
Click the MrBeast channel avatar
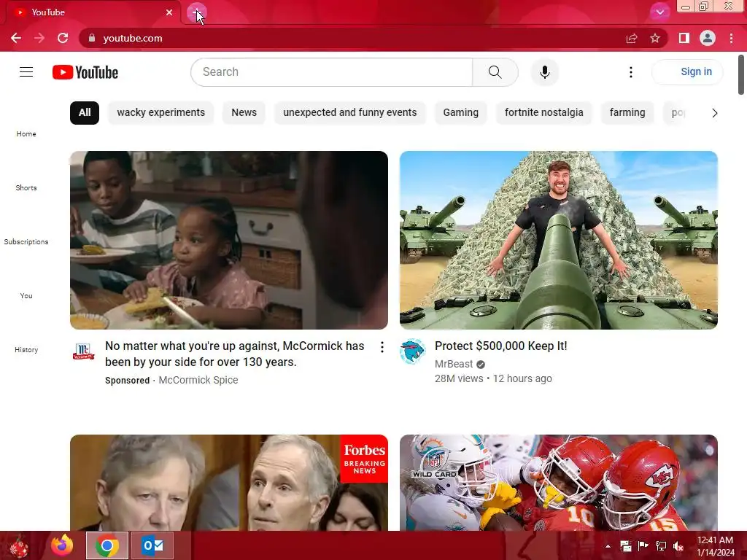click(413, 351)
